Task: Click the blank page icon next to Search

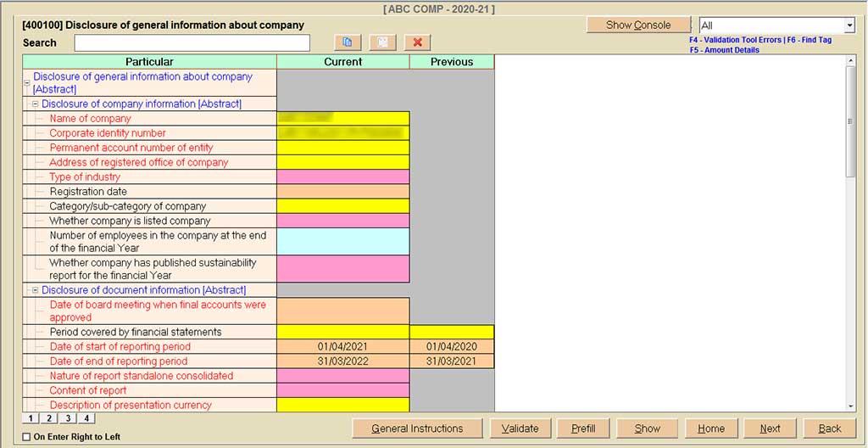Action: pyautogui.click(x=382, y=42)
